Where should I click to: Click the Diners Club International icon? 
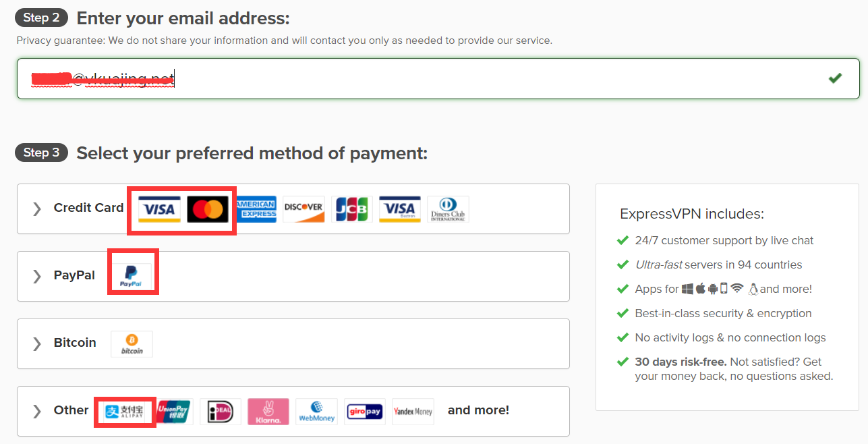pos(448,209)
